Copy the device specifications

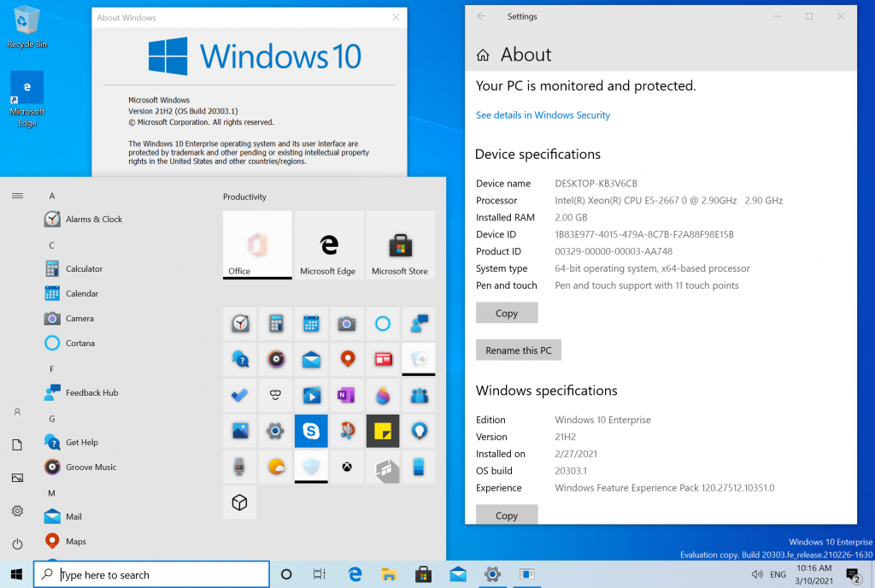(x=507, y=313)
